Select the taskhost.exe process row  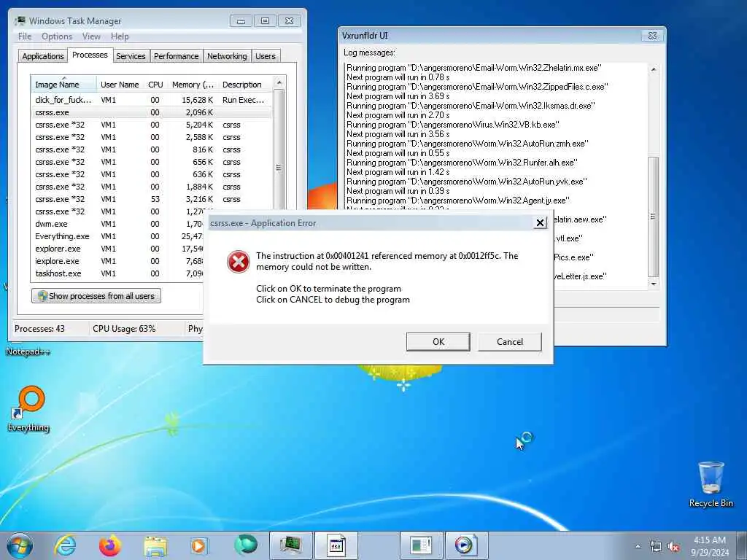point(117,273)
